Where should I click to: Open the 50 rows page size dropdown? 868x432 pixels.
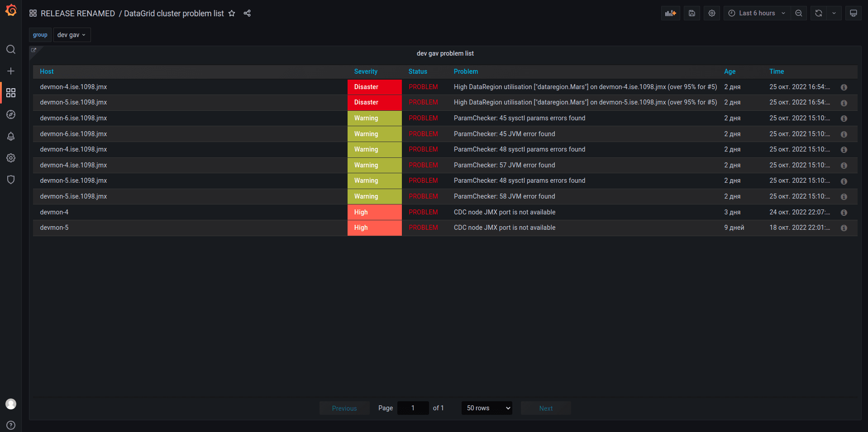tap(486, 408)
